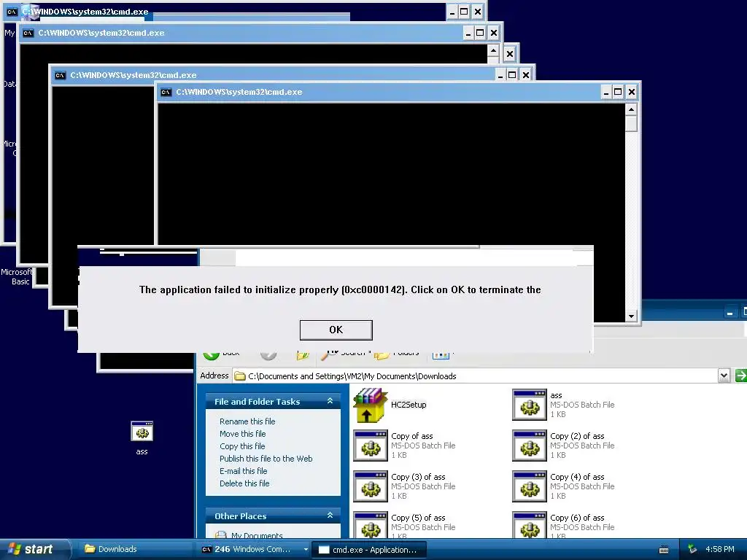Open the address bar dropdown arrow
The width and height of the screenshot is (747, 560).
(724, 376)
